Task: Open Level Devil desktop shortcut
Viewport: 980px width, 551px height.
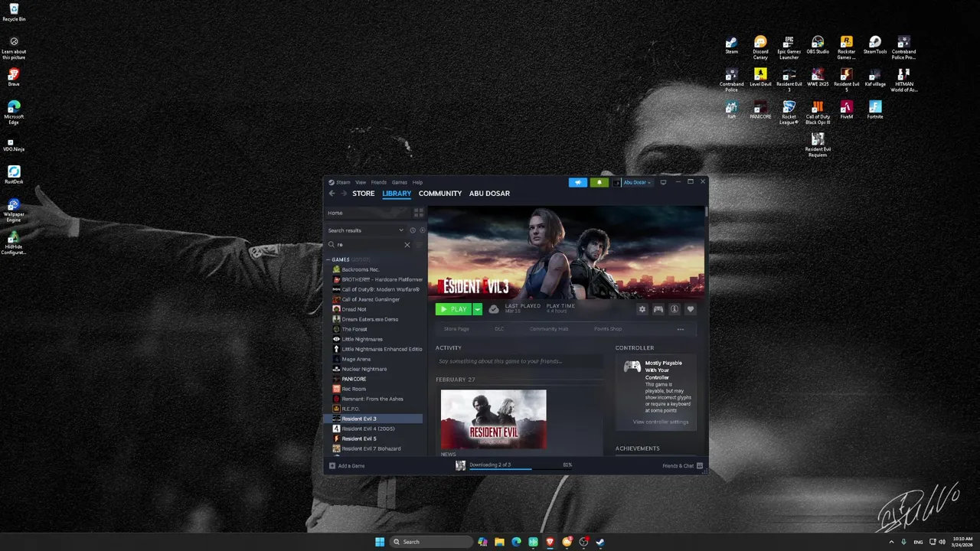Action: tap(760, 77)
